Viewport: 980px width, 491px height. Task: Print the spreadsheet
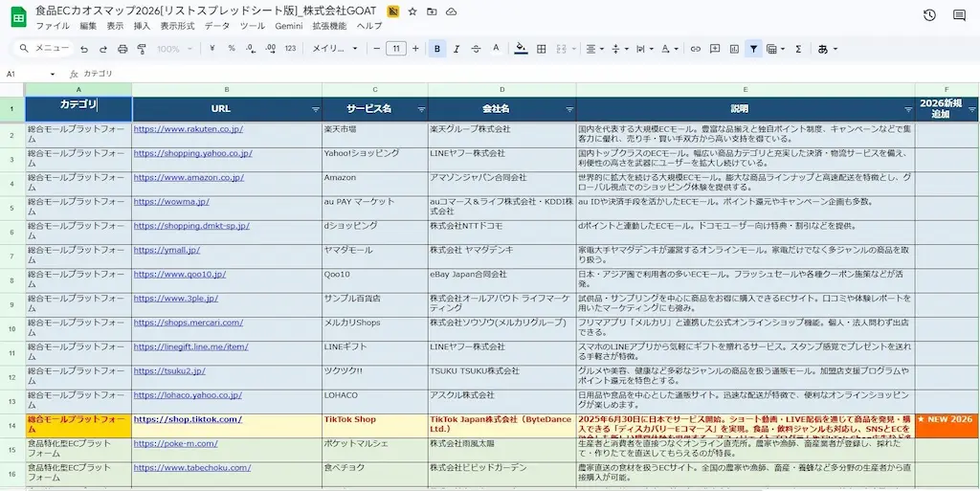tap(122, 49)
